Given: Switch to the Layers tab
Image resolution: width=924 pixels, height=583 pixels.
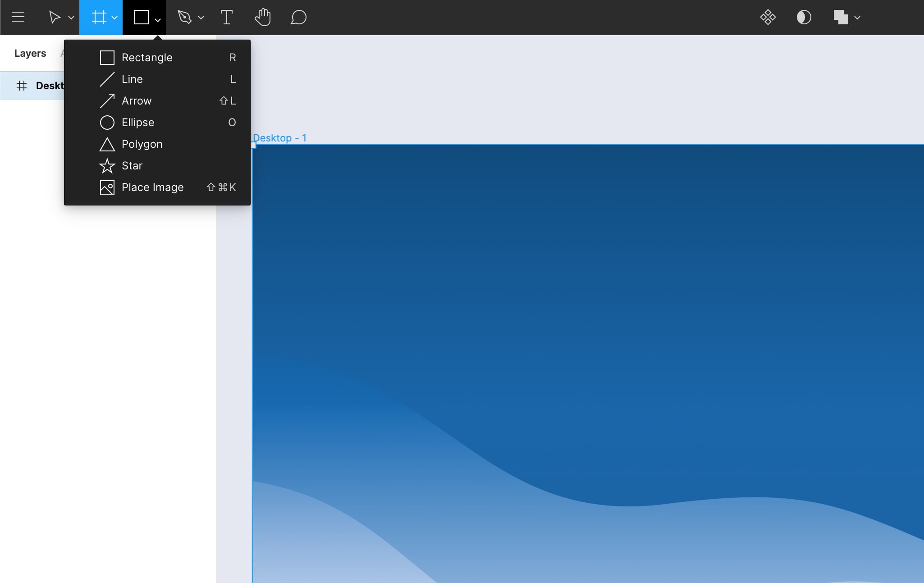Looking at the screenshot, I should click(30, 53).
